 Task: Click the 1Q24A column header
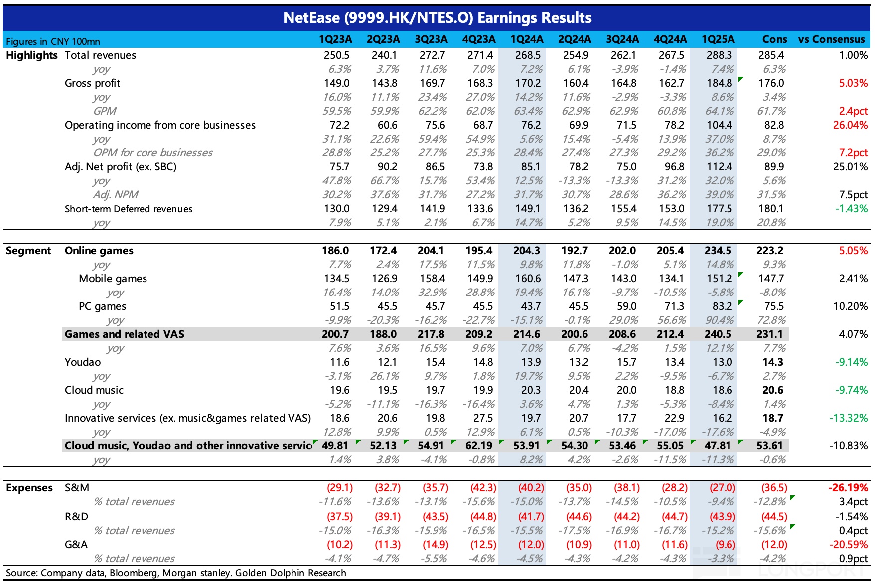click(527, 39)
